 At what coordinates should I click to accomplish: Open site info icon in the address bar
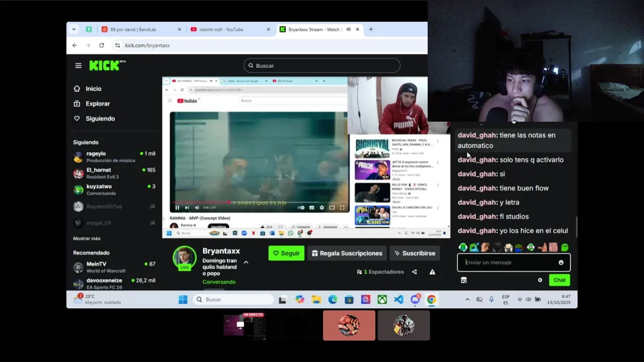118,45
